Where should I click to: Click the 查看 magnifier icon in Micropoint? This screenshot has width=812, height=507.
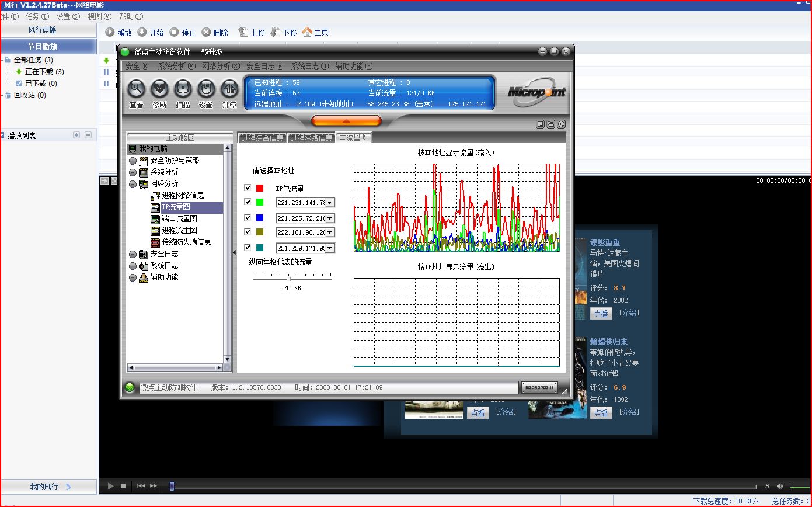click(x=136, y=89)
